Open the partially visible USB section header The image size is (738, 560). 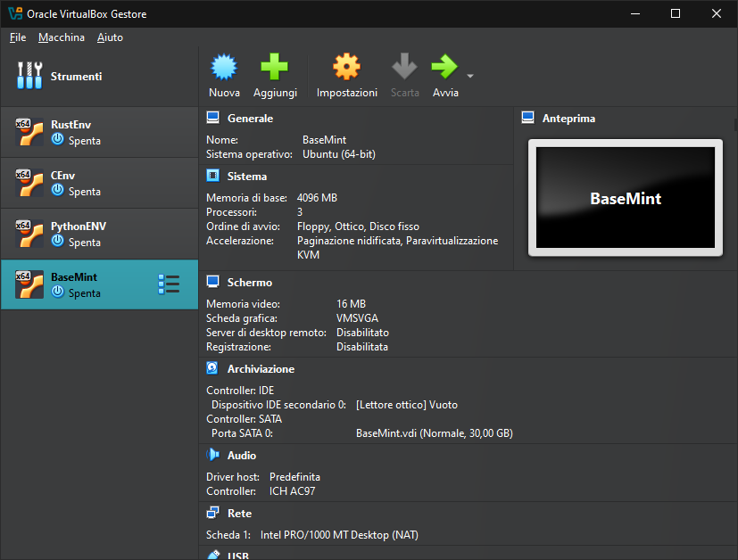238,556
